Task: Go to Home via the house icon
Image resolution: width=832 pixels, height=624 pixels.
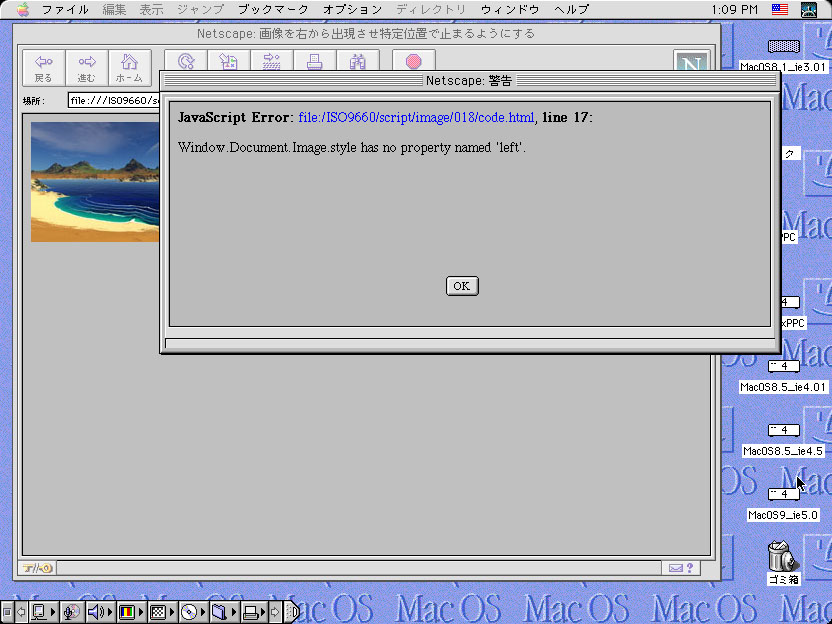Action: point(129,68)
